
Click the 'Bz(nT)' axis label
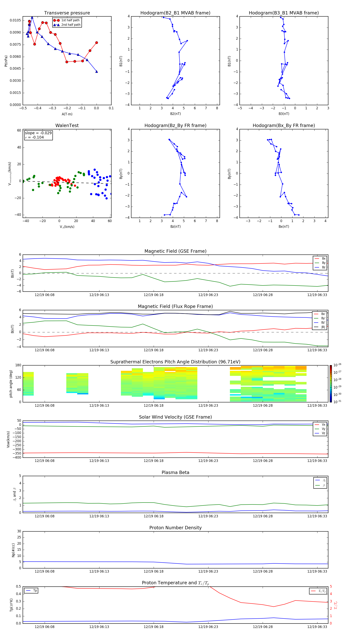pos(175,227)
